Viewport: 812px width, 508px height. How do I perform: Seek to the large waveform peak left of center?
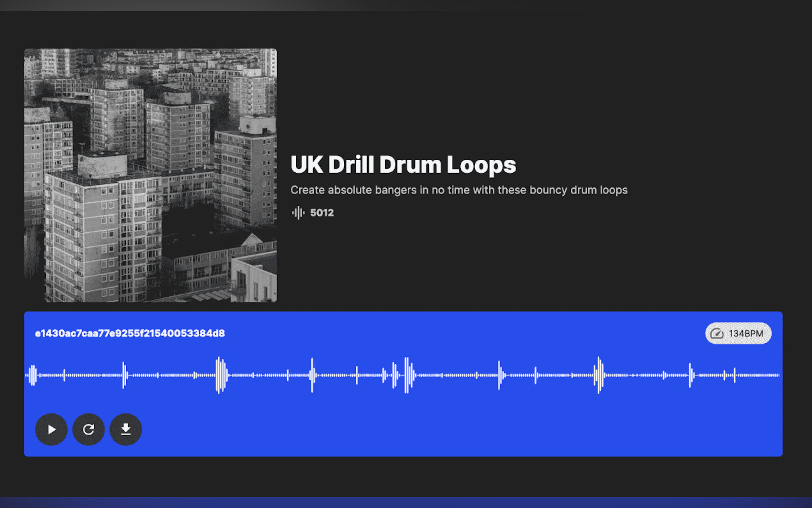[x=220, y=375]
